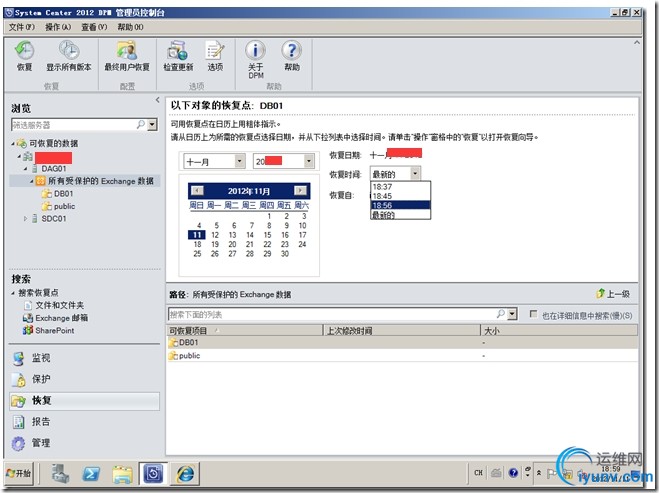Open the month dropdown showing 十一月
The image size is (659, 493).
240,161
